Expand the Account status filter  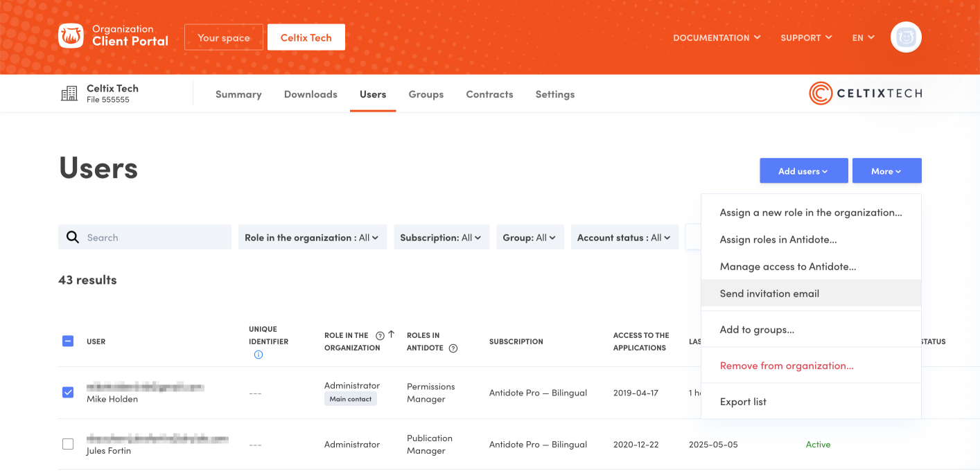[x=624, y=238]
